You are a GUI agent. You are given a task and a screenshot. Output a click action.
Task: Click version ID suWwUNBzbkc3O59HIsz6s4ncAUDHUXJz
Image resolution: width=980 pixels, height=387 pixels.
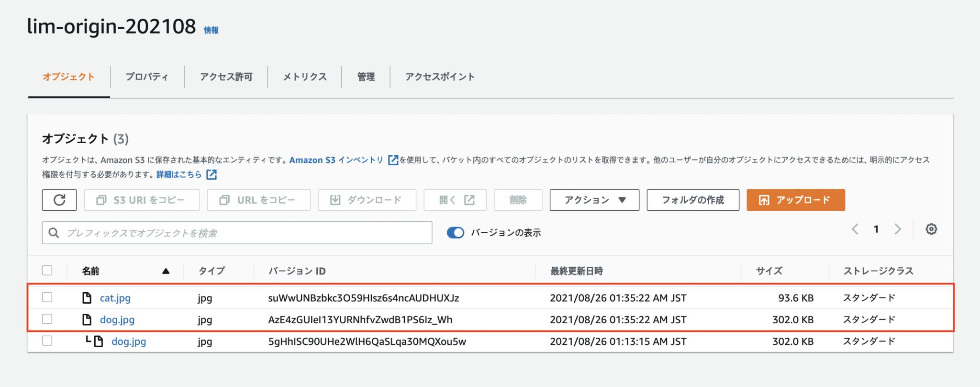(x=364, y=298)
